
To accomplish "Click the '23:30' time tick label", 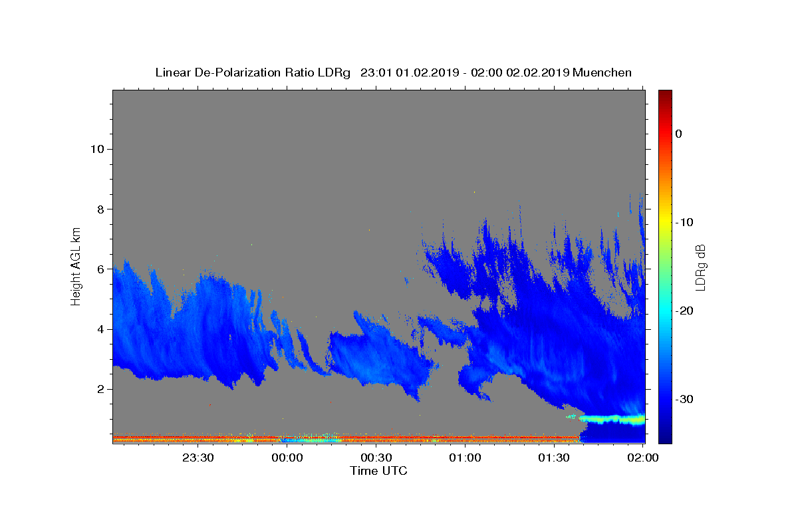I will point(198,458).
